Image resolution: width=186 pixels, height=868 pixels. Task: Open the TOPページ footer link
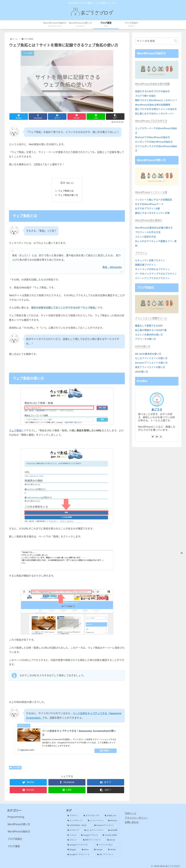pyautogui.click(x=131, y=813)
